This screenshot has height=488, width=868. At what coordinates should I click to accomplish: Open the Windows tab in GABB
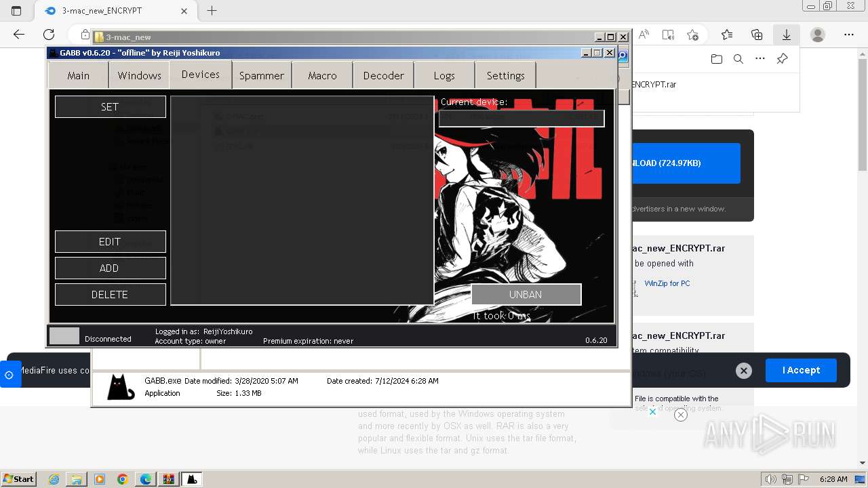coord(139,75)
